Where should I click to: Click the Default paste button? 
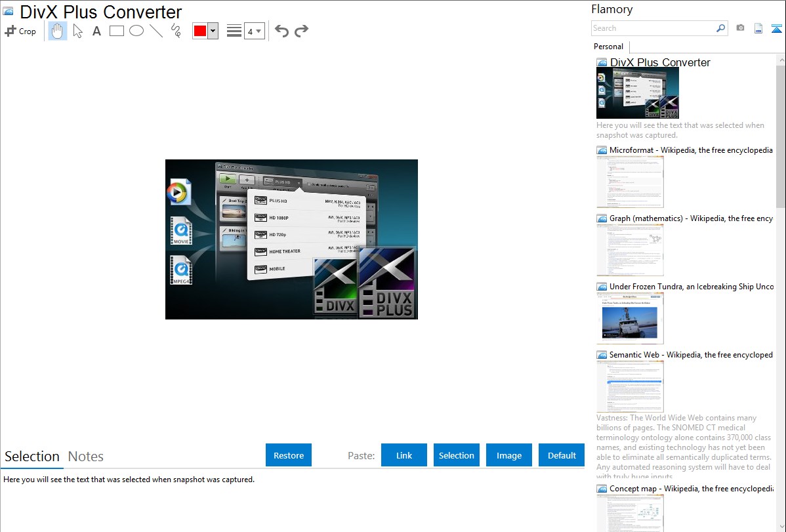(562, 455)
